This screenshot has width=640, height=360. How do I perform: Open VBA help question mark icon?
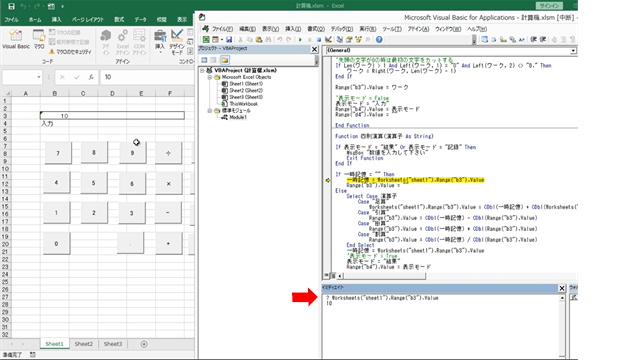pos(379,40)
